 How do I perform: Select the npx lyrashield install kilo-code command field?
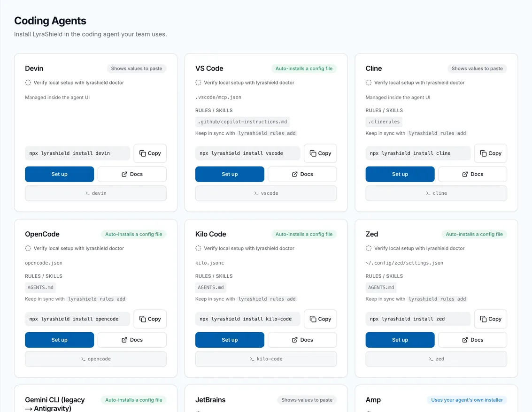(x=248, y=319)
